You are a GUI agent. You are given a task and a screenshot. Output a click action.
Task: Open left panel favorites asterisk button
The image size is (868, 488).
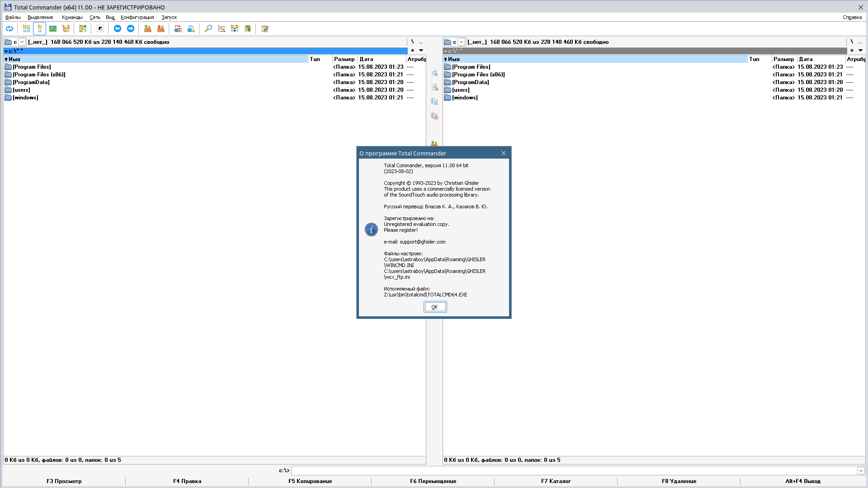(x=412, y=51)
